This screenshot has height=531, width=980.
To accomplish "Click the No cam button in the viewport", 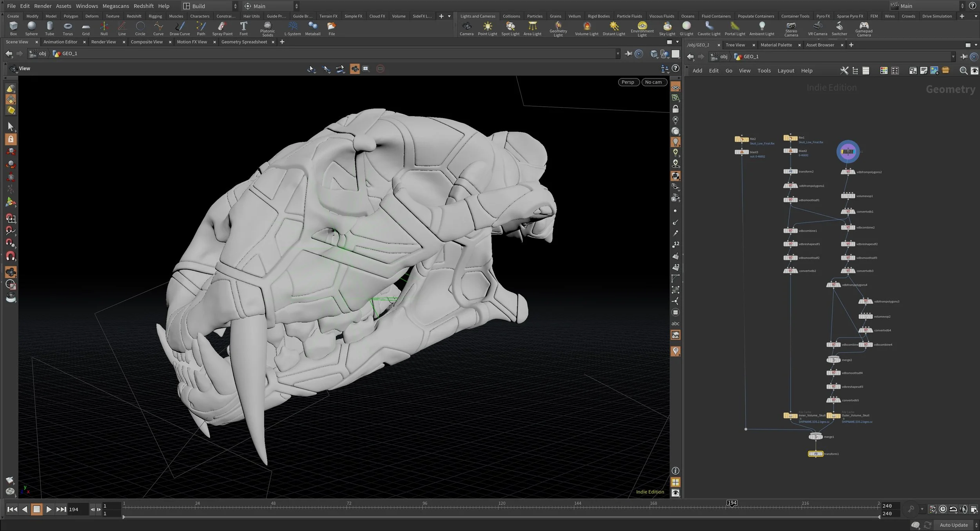I will click(653, 82).
